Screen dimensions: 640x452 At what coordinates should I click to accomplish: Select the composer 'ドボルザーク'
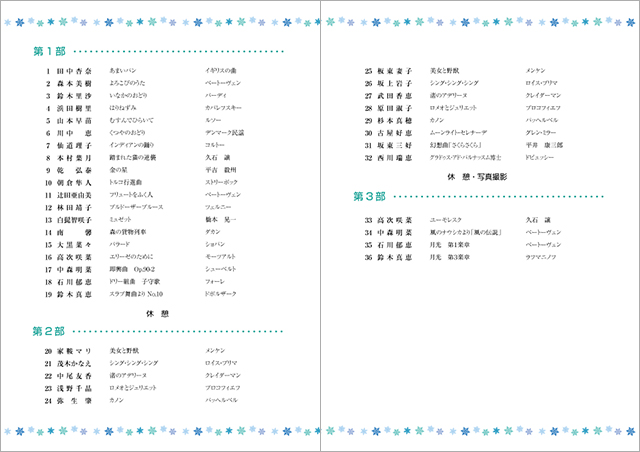click(x=221, y=294)
